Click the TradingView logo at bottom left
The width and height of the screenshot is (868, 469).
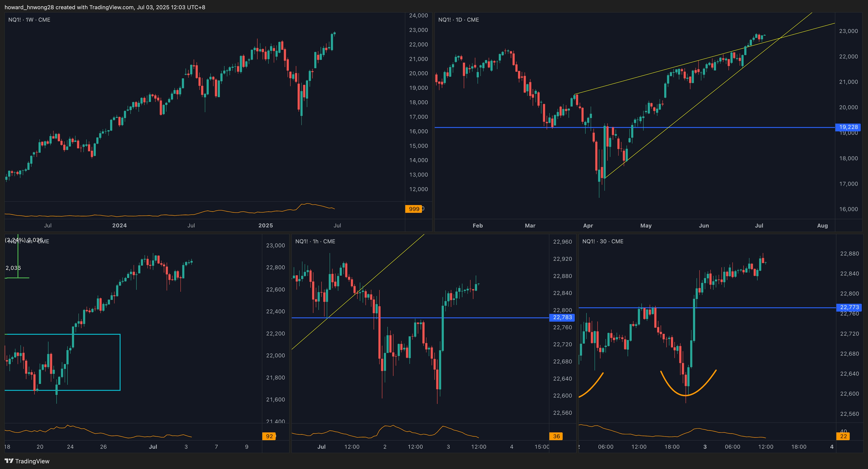[27, 461]
